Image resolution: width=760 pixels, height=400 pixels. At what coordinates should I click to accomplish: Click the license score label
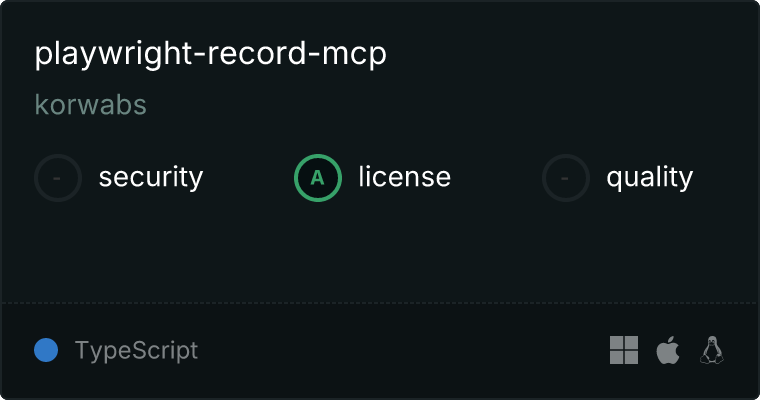(x=405, y=177)
